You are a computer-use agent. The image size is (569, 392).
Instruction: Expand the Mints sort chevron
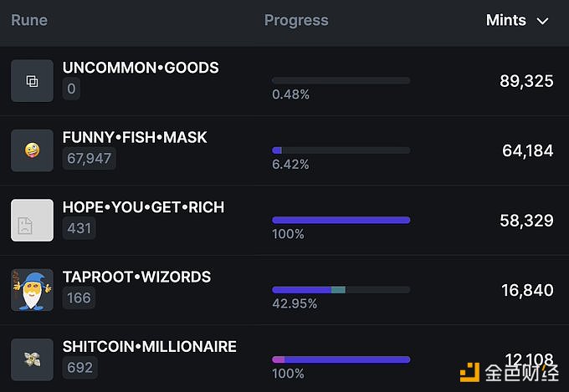pyautogui.click(x=542, y=21)
